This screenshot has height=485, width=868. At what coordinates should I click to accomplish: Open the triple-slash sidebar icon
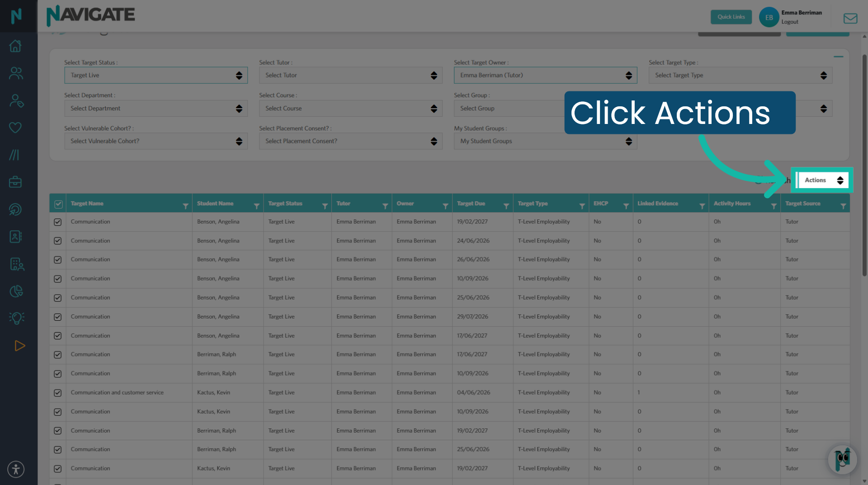14,155
